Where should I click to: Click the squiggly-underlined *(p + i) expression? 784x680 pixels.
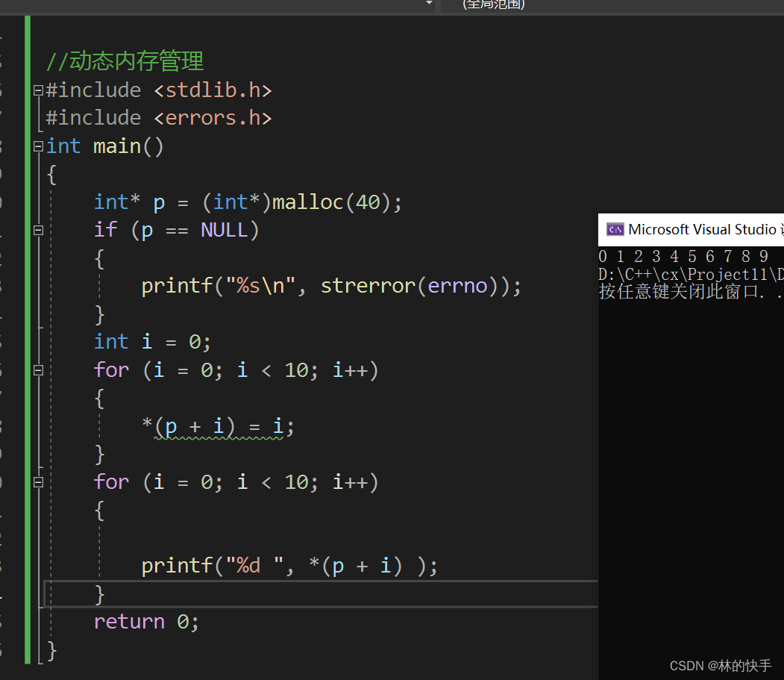coord(198,425)
